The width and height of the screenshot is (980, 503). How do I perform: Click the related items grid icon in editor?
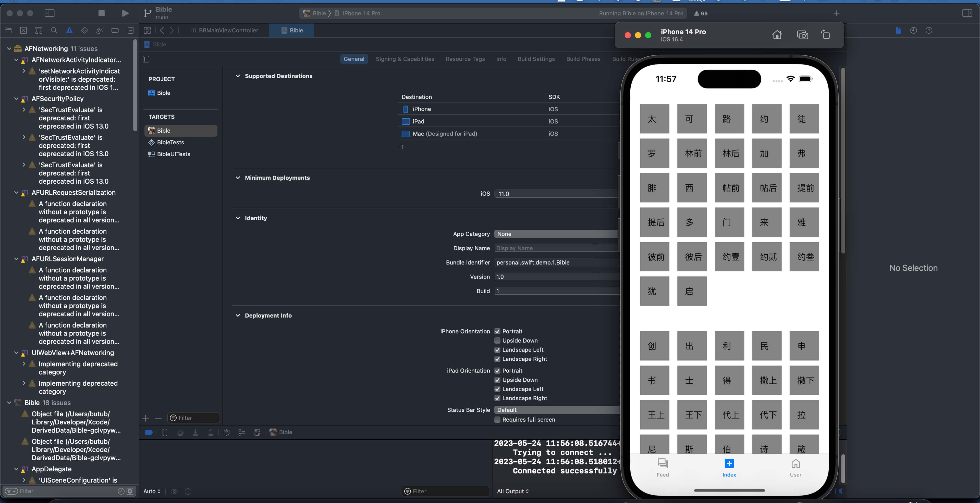147,30
